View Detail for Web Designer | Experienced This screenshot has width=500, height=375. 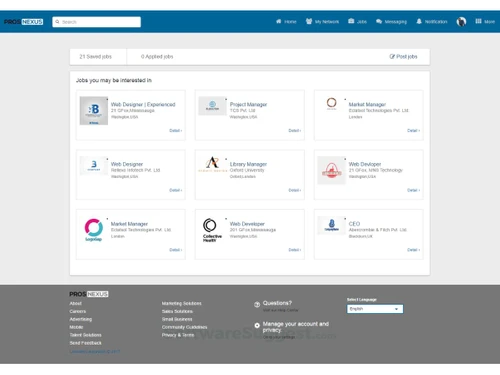[176, 131]
